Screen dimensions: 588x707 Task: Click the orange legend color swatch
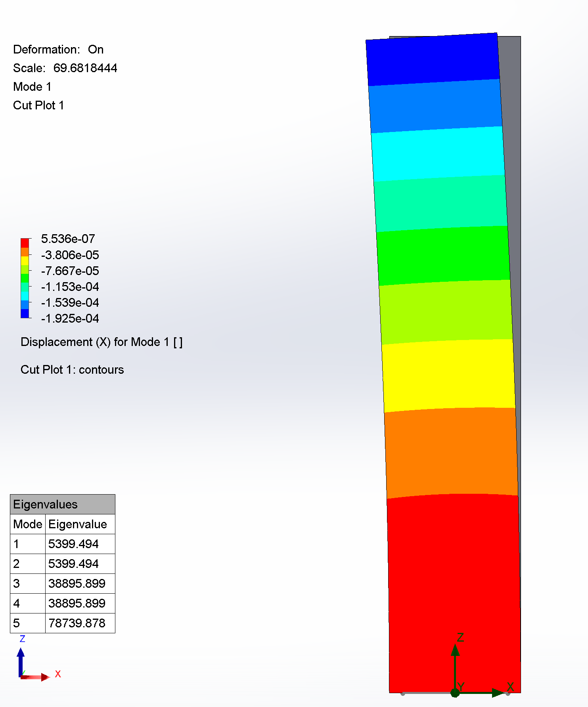[25, 252]
